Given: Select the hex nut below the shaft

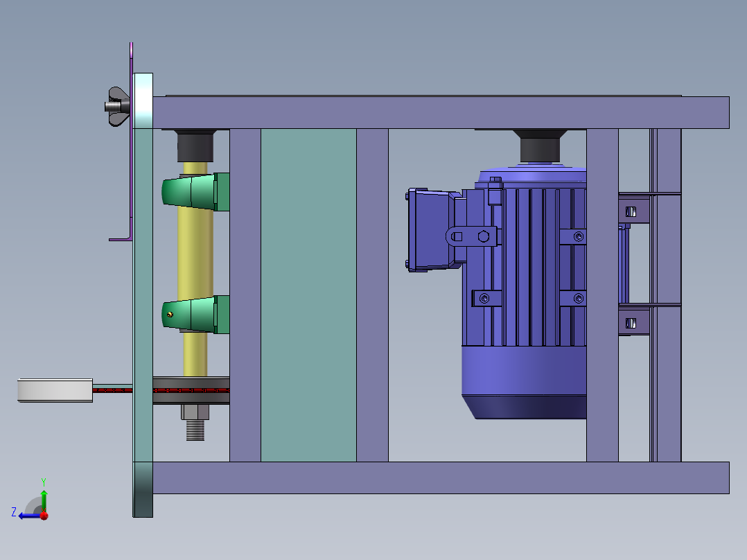Looking at the screenshot, I should point(195,413).
